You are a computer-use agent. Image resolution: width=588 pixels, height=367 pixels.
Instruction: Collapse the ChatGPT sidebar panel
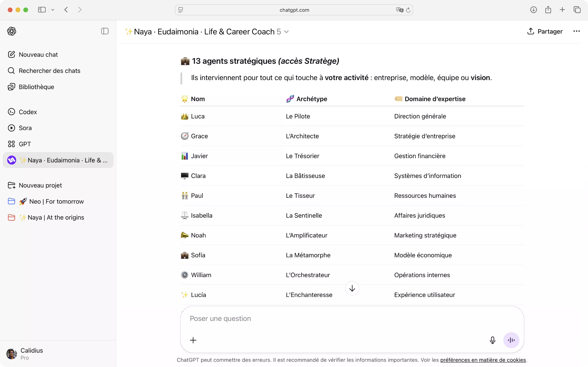(x=105, y=31)
